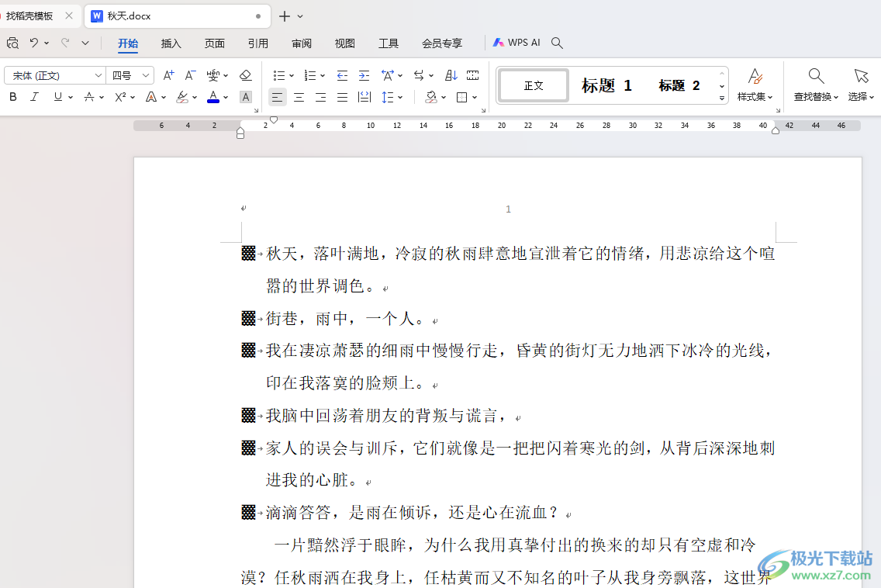881x588 pixels.
Task: Apply numbered list formatting
Action: (x=309, y=75)
